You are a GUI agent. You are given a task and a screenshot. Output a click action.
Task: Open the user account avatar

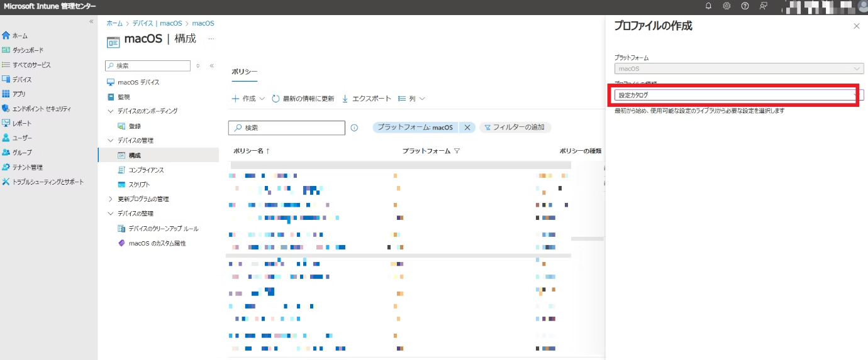(864, 6)
